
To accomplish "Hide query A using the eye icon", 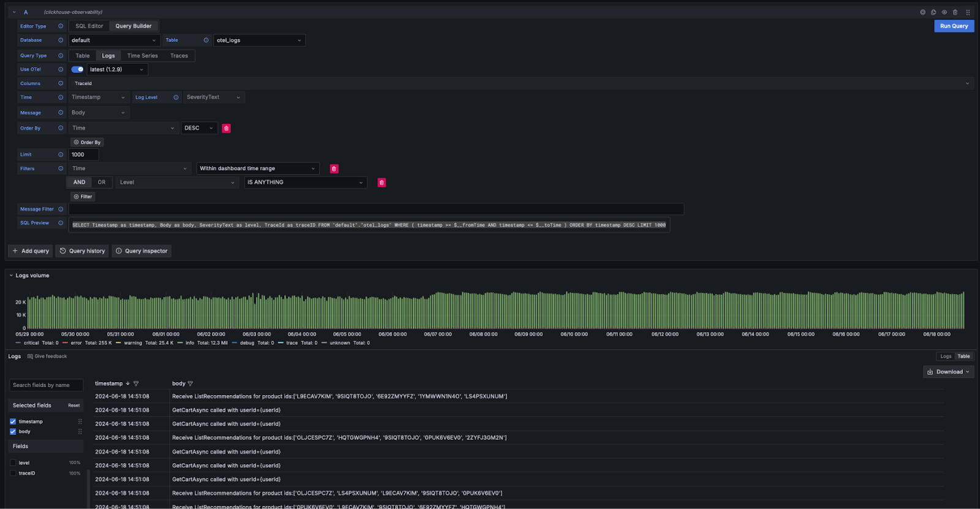I will (x=944, y=12).
